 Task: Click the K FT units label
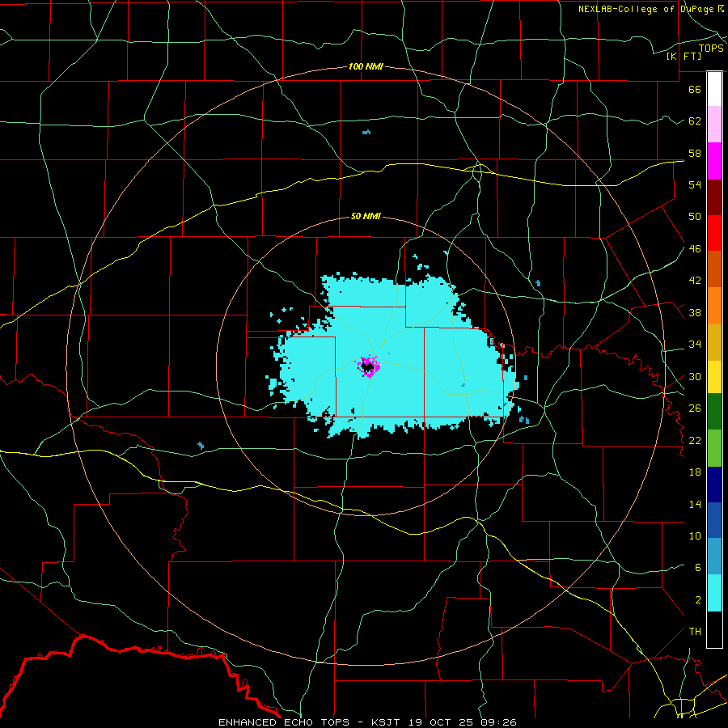[684, 56]
